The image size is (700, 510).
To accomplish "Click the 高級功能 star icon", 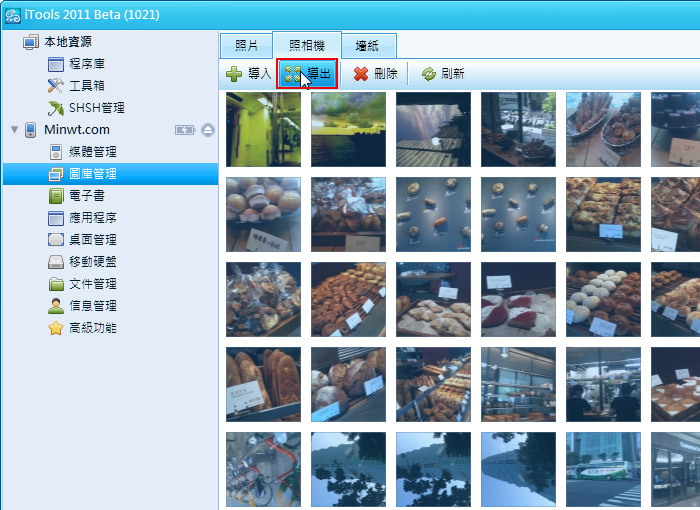I will click(x=56, y=328).
